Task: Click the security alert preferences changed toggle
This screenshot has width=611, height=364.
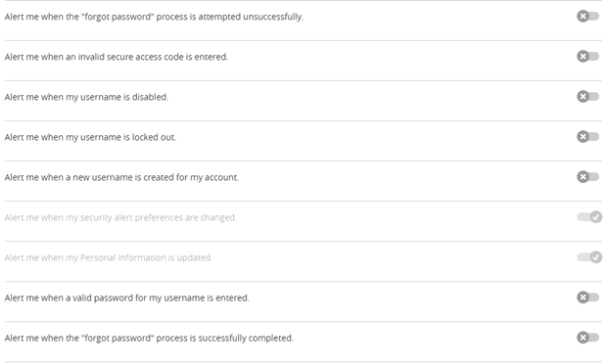Action: tap(589, 217)
